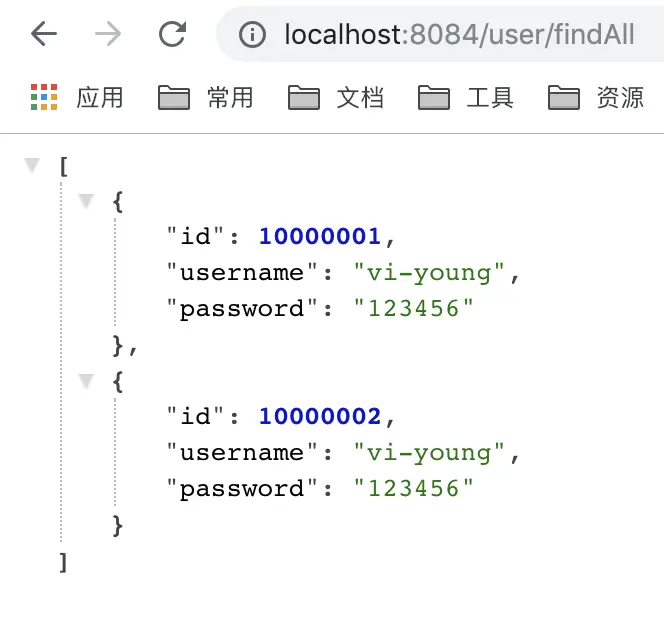Screen dimensions: 664x622
Task: Click the "username" key in first object
Action: pos(242,272)
